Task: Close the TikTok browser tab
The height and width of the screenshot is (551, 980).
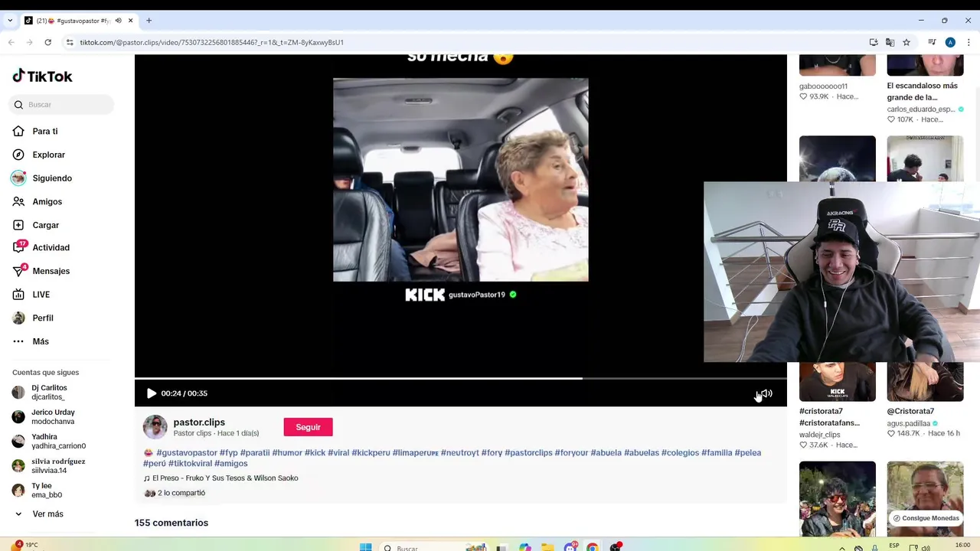Action: point(131,21)
